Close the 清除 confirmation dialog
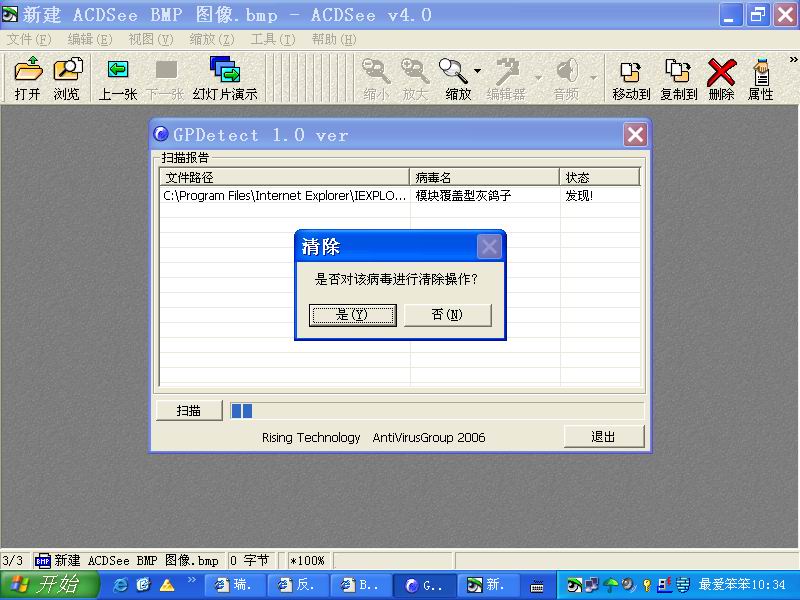This screenshot has height=600, width=800. (489, 247)
